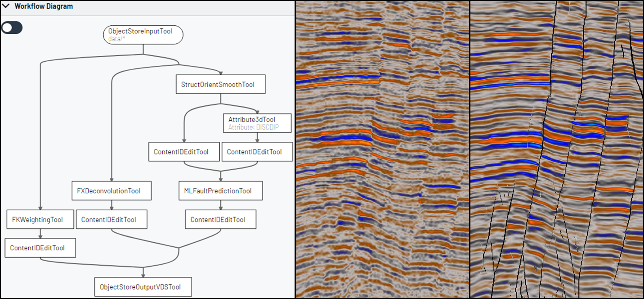Select the ObjectStoreOutputVDSTool node
The image size is (644, 299).
(x=143, y=287)
